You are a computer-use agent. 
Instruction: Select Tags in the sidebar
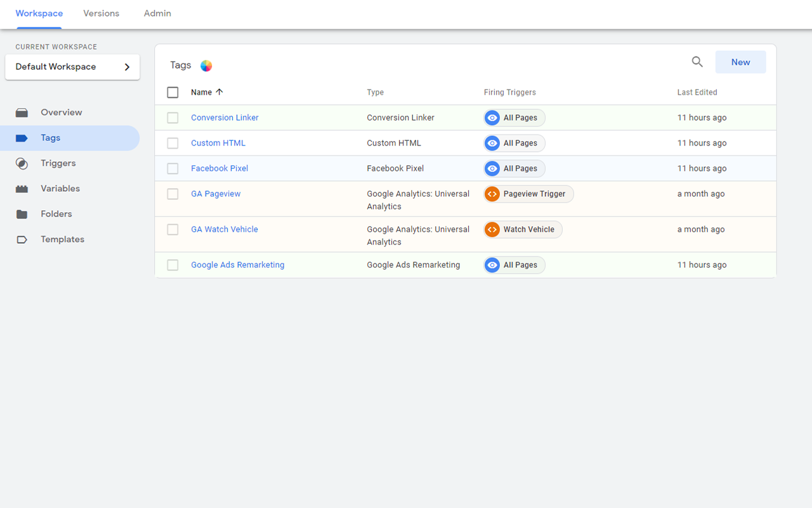[x=70, y=138]
